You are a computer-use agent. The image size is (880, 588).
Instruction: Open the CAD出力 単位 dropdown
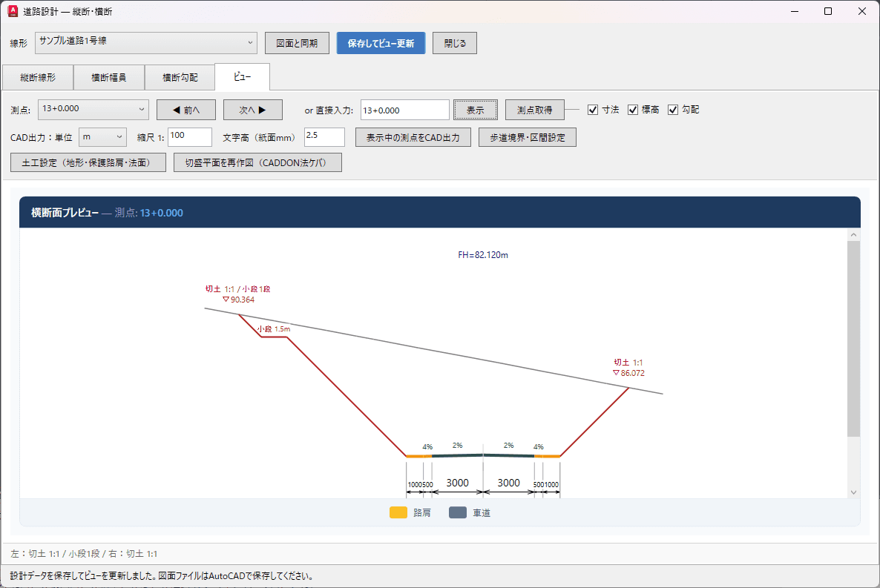[102, 137]
